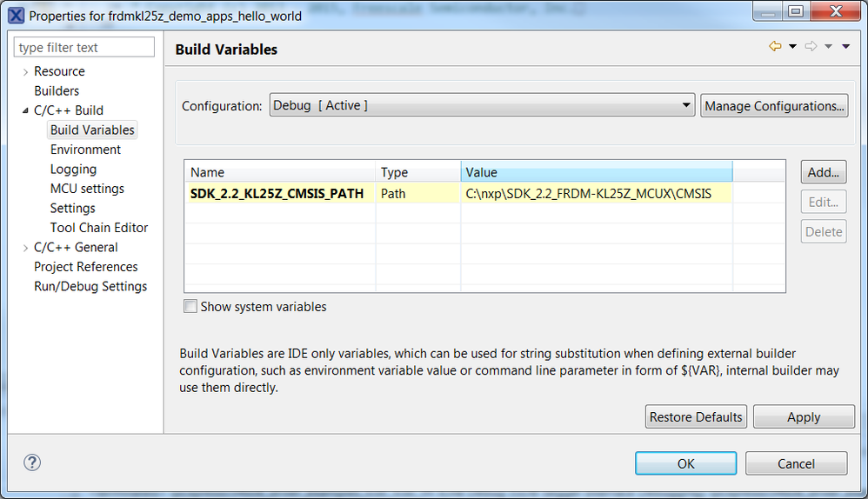The width and height of the screenshot is (868, 499).
Task: Select Build Variables in the tree
Action: [92, 130]
